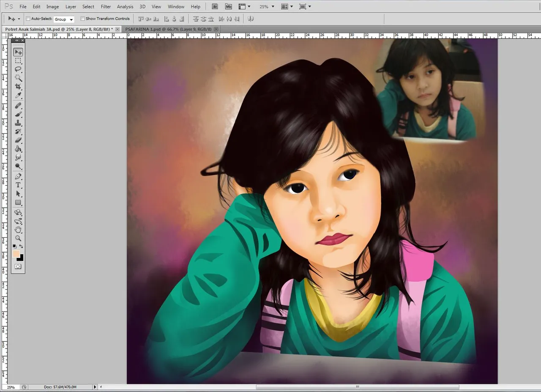541x392 pixels.
Task: Open the Window menu
Action: (176, 7)
